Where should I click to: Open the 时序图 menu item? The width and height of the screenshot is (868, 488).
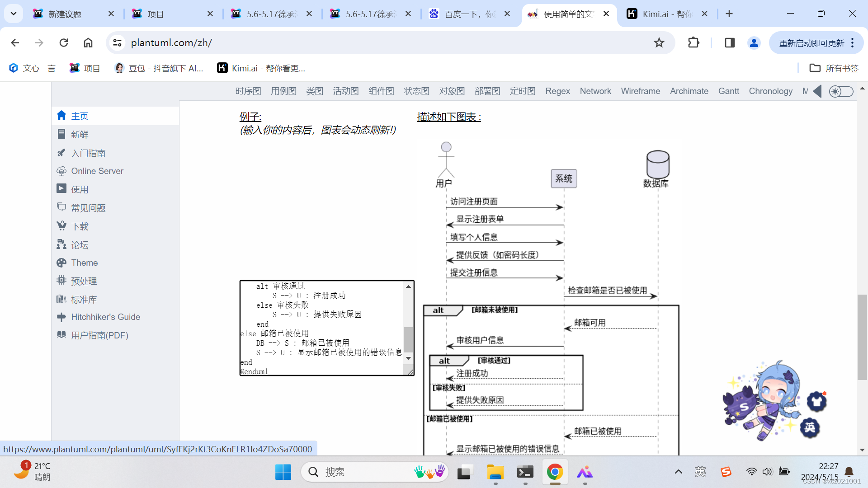248,91
